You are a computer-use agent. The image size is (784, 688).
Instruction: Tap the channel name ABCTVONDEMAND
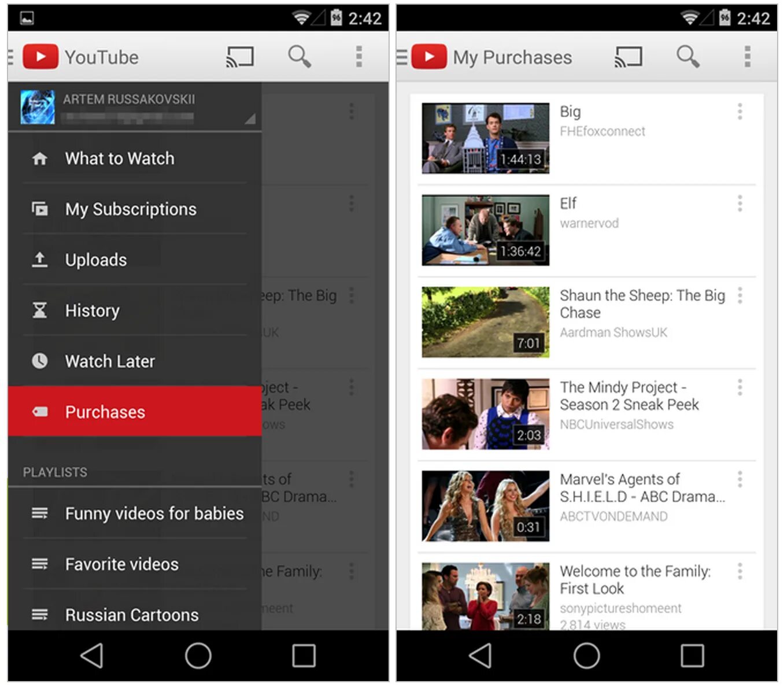613,516
